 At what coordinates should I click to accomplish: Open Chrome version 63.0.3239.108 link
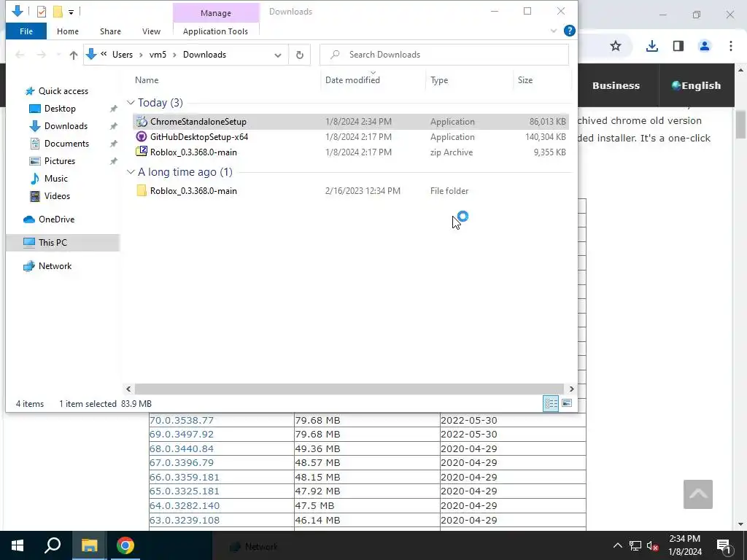point(185,520)
